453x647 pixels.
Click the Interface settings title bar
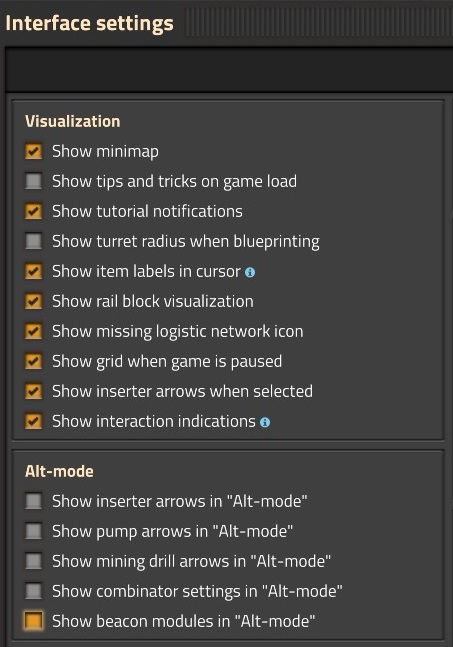[x=226, y=23]
